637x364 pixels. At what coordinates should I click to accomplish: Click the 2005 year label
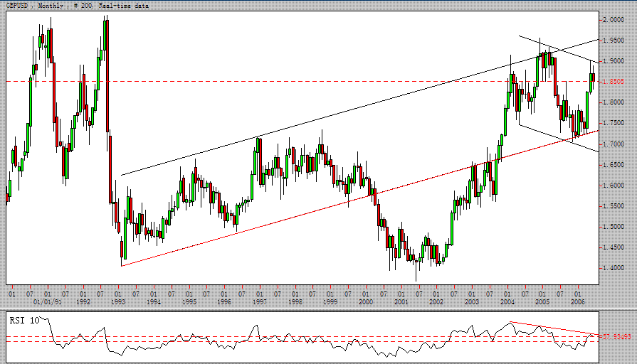542,302
